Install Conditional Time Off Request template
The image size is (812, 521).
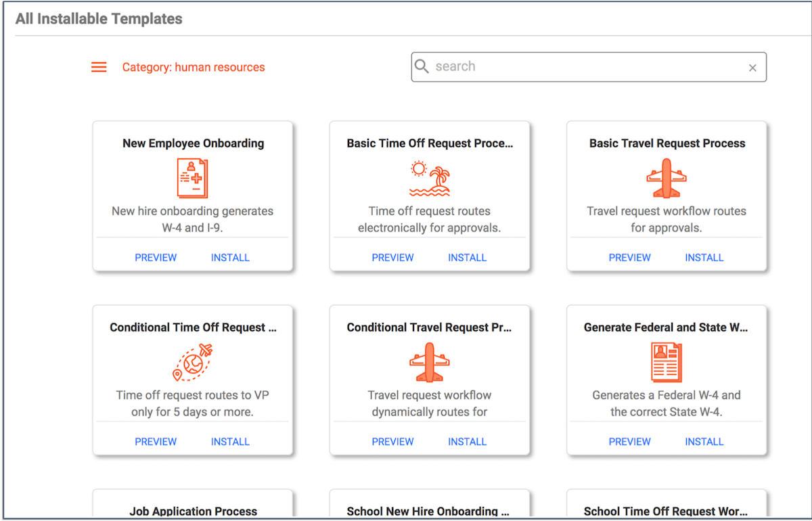pyautogui.click(x=230, y=442)
